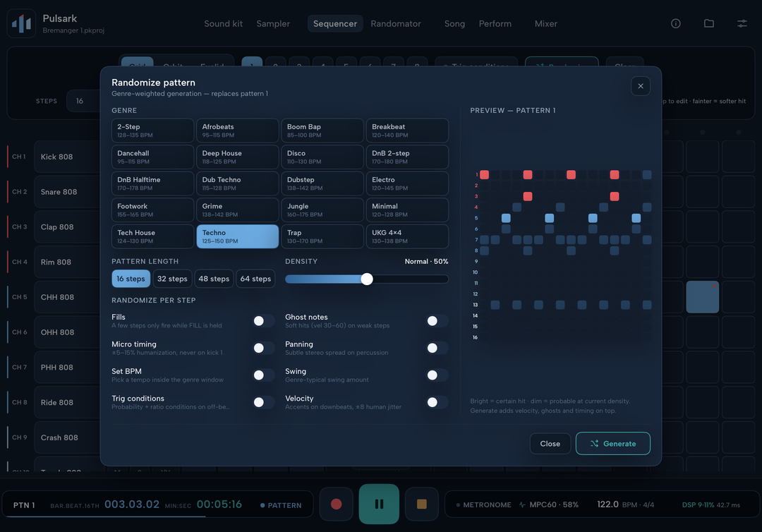
Task: Toggle the Set BPM switch
Action: tap(264, 375)
